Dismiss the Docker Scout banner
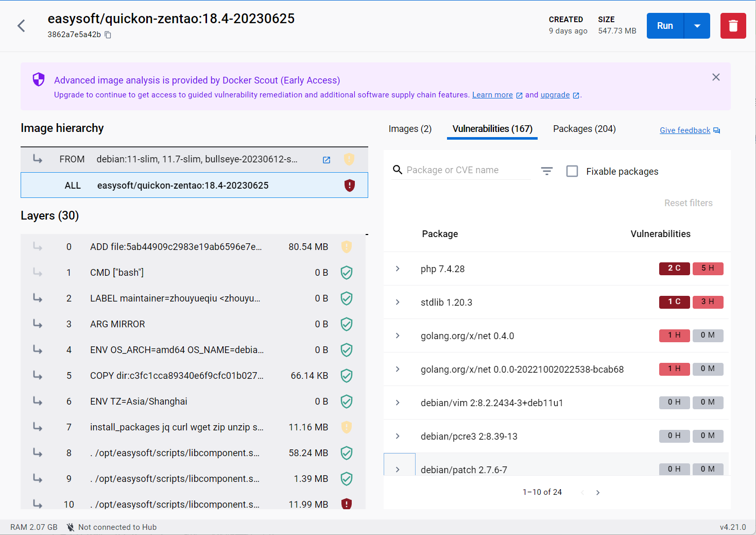 716,77
